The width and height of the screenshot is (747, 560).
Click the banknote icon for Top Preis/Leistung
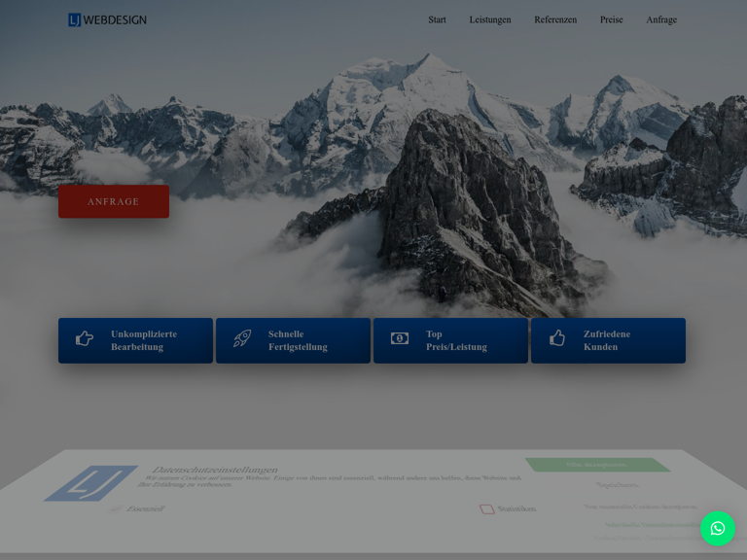400,338
